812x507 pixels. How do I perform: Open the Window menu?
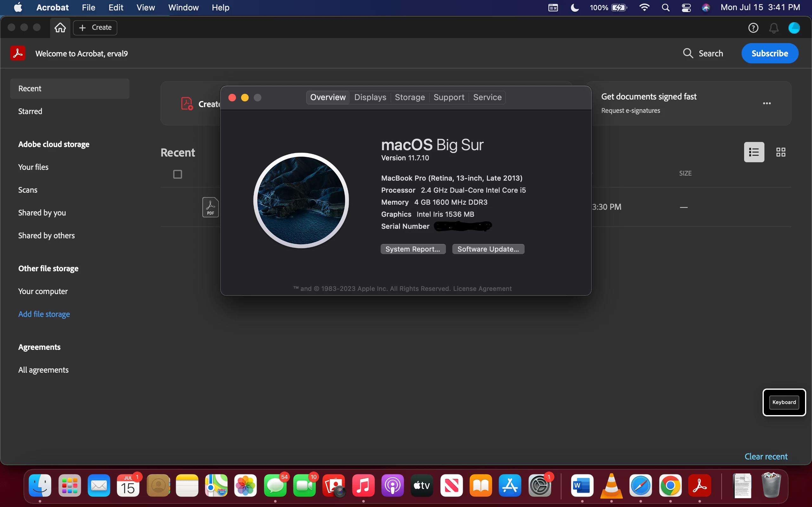(183, 8)
